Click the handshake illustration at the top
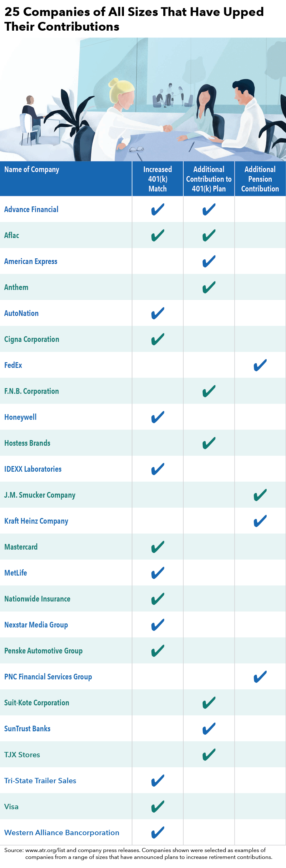 [x=167, y=128]
